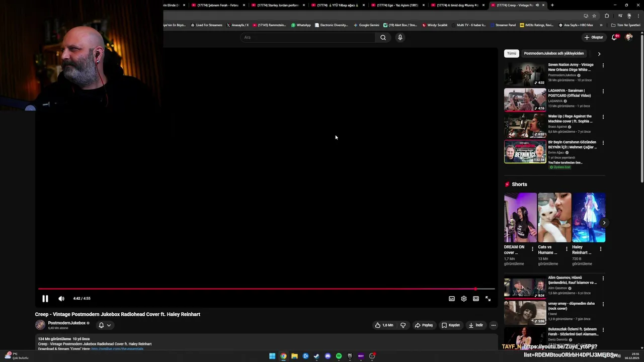Open options for Cats vs Humans short
Image resolution: width=644 pixels, height=362 pixels.
567,249
